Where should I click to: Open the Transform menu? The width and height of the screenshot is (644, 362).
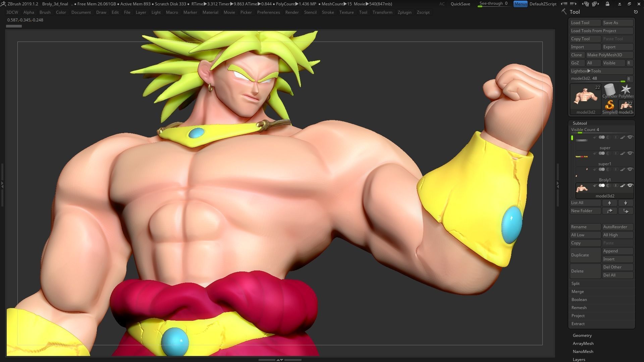382,12
